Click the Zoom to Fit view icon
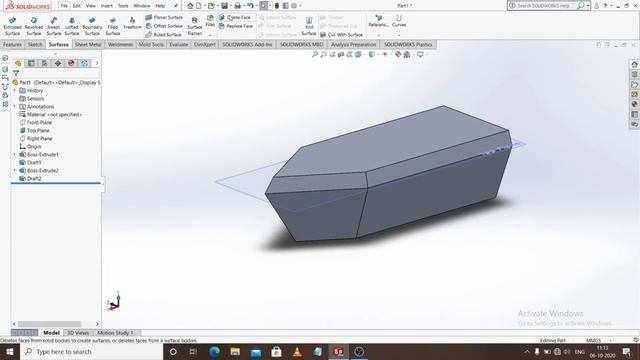The height and width of the screenshot is (360, 640). click(315, 54)
